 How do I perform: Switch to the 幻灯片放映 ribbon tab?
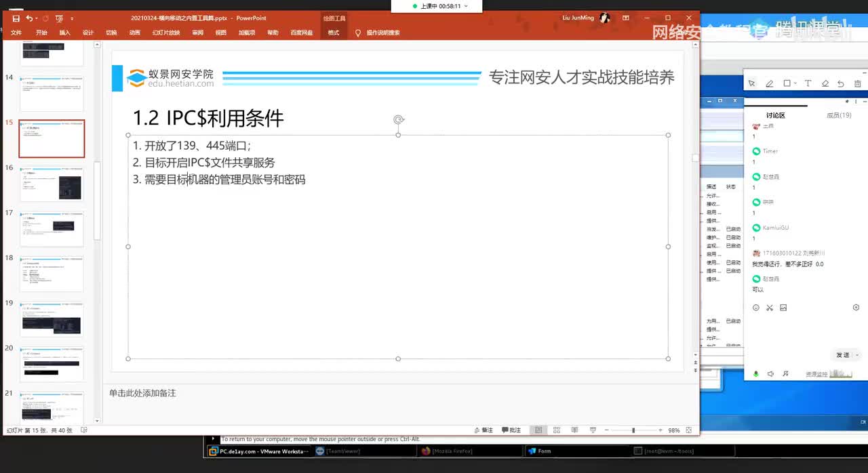click(x=166, y=33)
